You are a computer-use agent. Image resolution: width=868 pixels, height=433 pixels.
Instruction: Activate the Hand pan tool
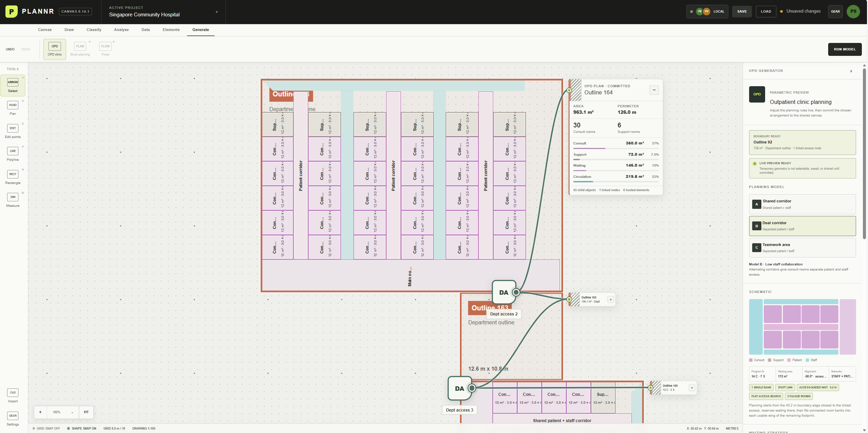click(x=13, y=108)
